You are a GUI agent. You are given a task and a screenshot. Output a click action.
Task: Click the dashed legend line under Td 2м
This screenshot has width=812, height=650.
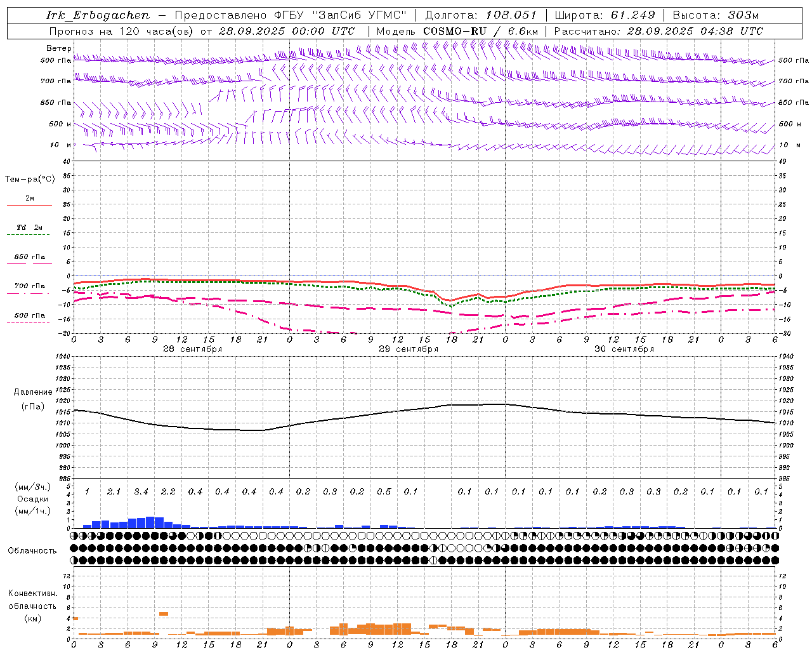tap(29, 234)
